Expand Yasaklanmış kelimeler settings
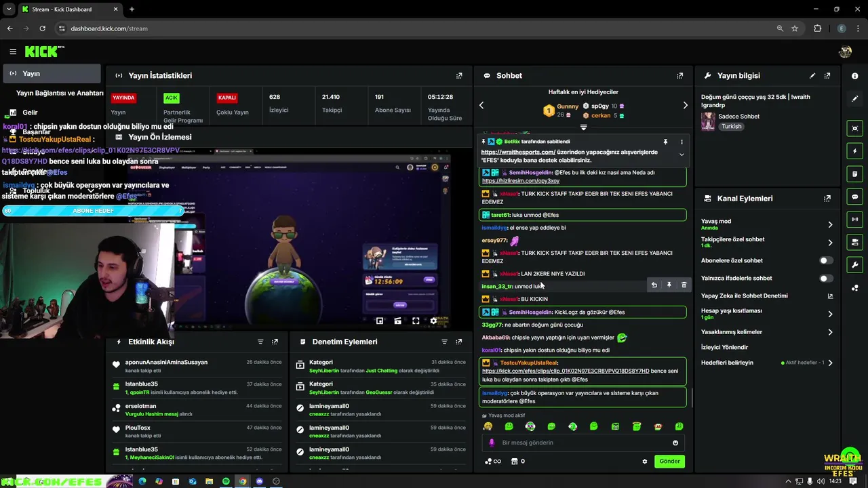 coord(830,332)
